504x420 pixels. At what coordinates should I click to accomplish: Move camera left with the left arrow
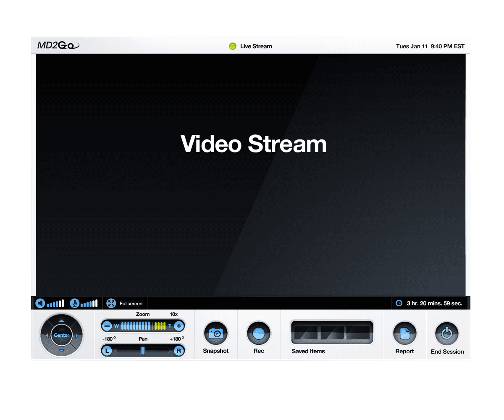pos(47,336)
